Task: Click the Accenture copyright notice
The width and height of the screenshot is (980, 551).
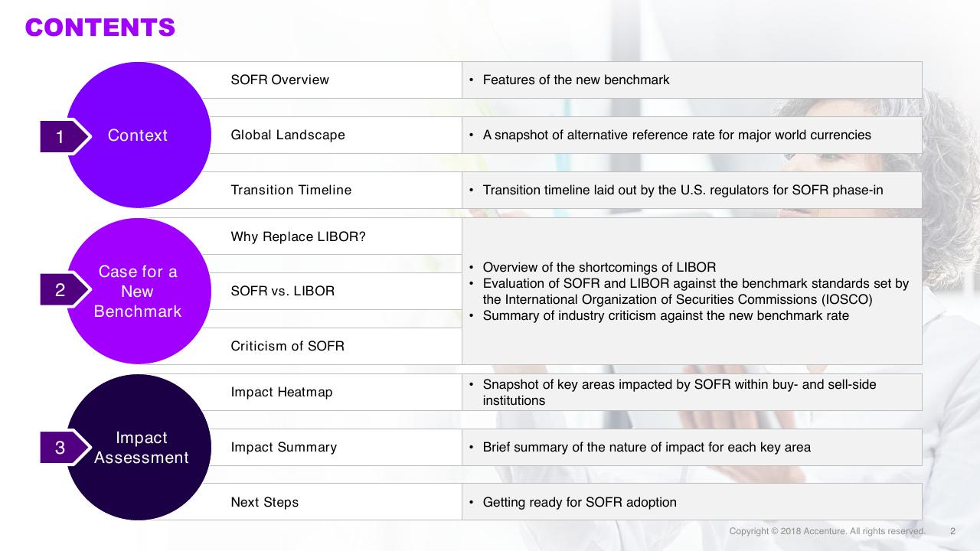Action: (x=827, y=531)
